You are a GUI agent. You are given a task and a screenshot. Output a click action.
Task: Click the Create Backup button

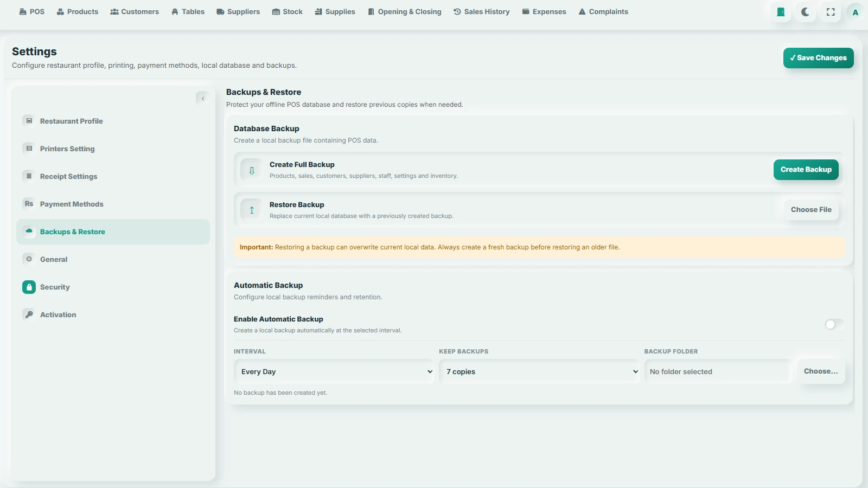coord(806,170)
